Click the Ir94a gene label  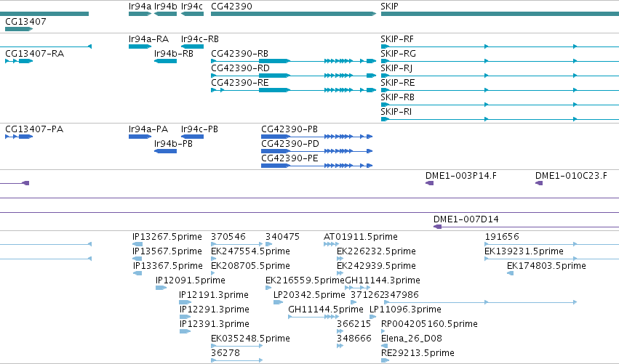140,7
